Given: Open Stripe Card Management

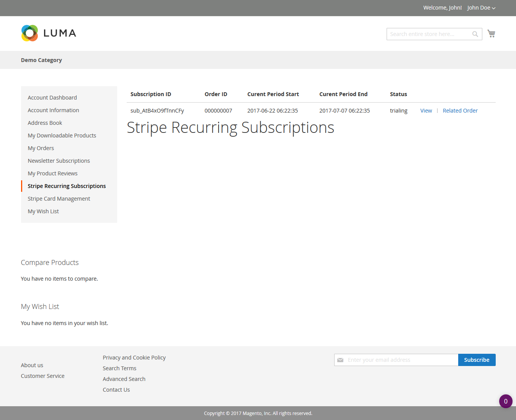Looking at the screenshot, I should (59, 199).
